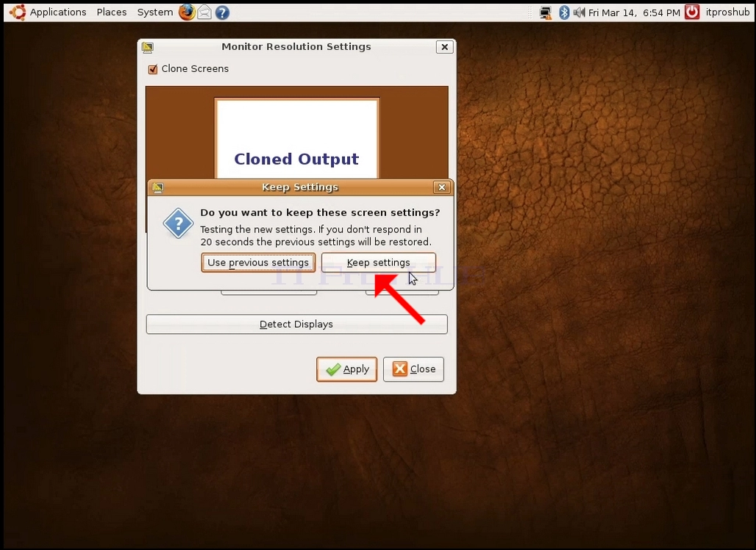Click the red power button icon

[692, 12]
